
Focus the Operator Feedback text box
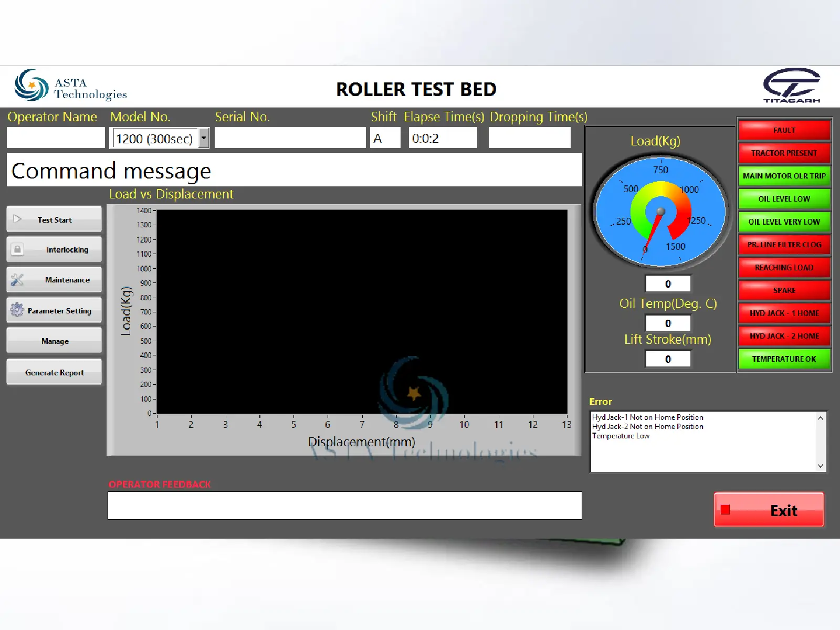pyautogui.click(x=344, y=506)
